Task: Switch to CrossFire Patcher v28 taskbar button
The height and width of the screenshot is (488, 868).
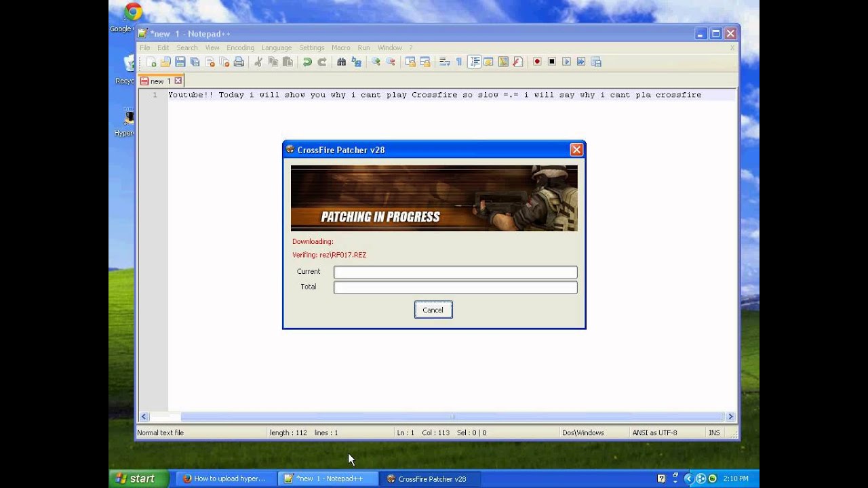Action: click(x=429, y=479)
